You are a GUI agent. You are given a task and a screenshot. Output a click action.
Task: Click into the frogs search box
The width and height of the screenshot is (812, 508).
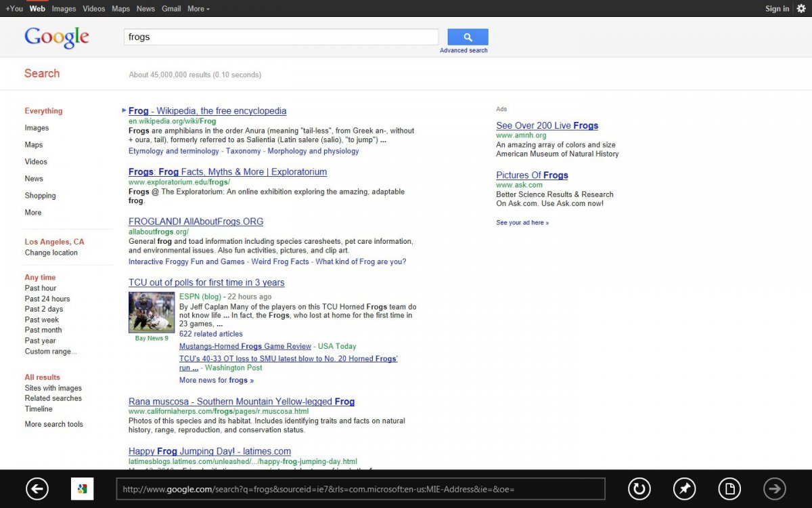pos(281,37)
